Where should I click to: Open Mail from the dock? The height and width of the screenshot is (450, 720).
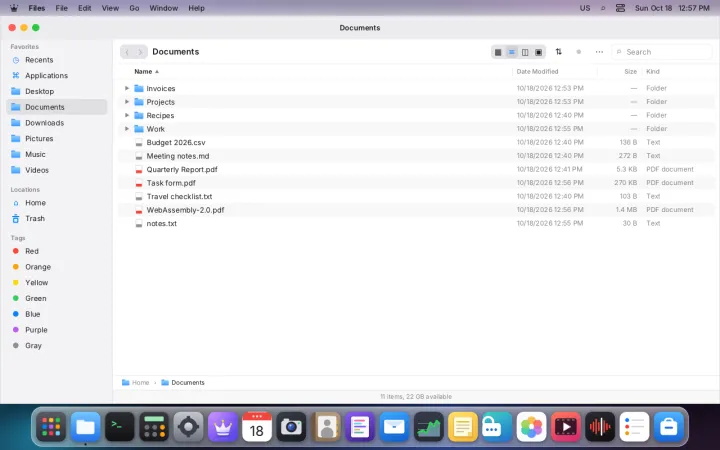click(x=394, y=427)
